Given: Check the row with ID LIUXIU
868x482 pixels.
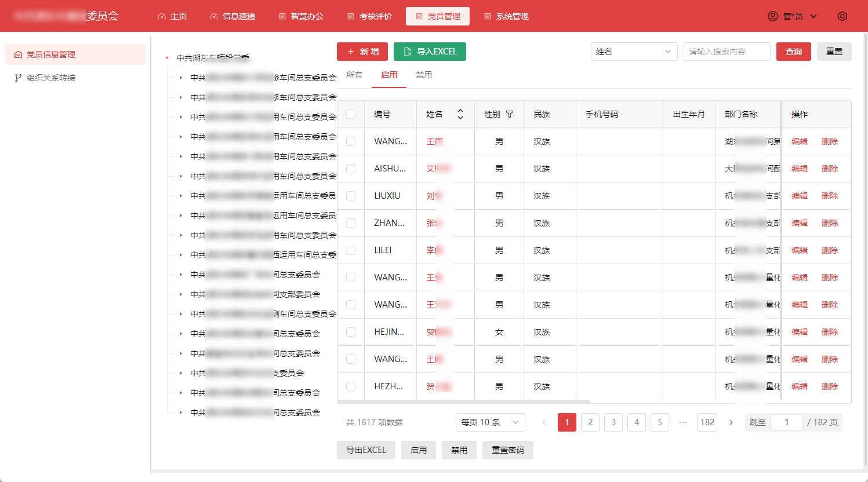Looking at the screenshot, I should pos(351,196).
